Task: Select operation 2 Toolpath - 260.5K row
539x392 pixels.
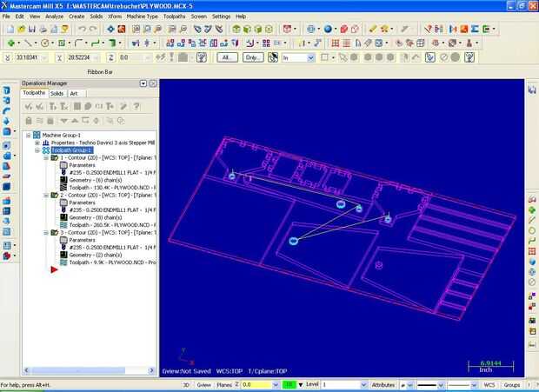Action: point(112,225)
